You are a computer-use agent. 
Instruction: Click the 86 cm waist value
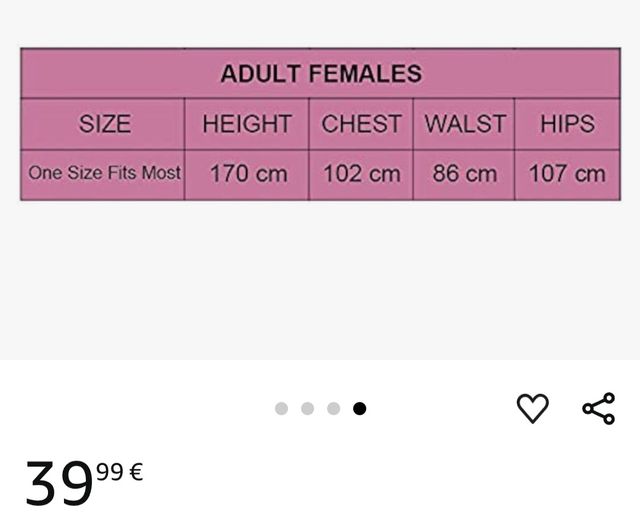point(464,173)
